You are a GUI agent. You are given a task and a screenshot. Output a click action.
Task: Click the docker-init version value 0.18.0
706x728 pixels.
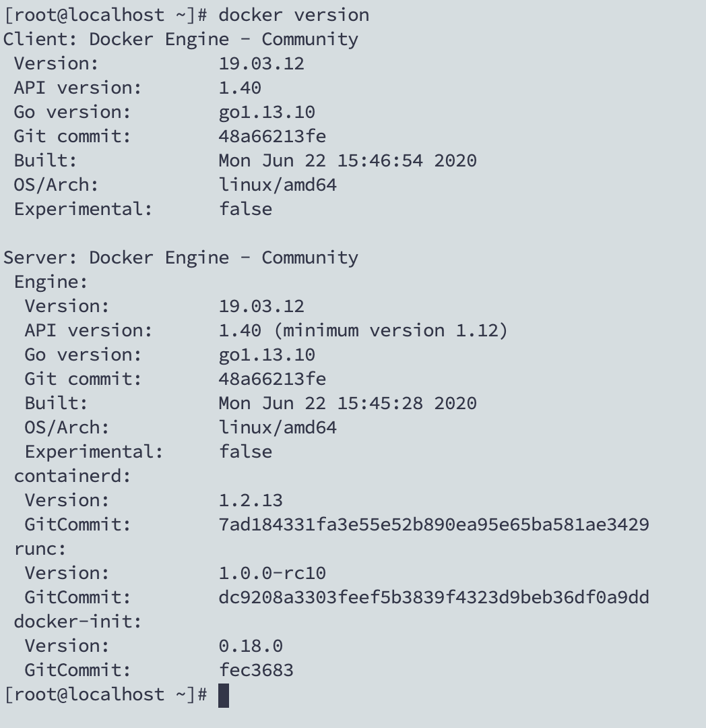tap(251, 646)
